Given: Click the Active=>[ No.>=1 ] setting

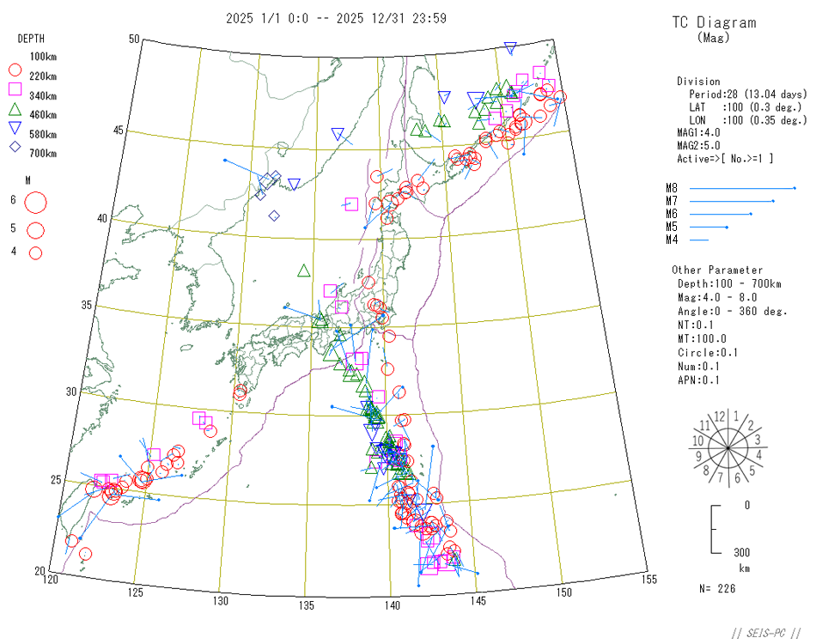Looking at the screenshot, I should click(x=725, y=158).
